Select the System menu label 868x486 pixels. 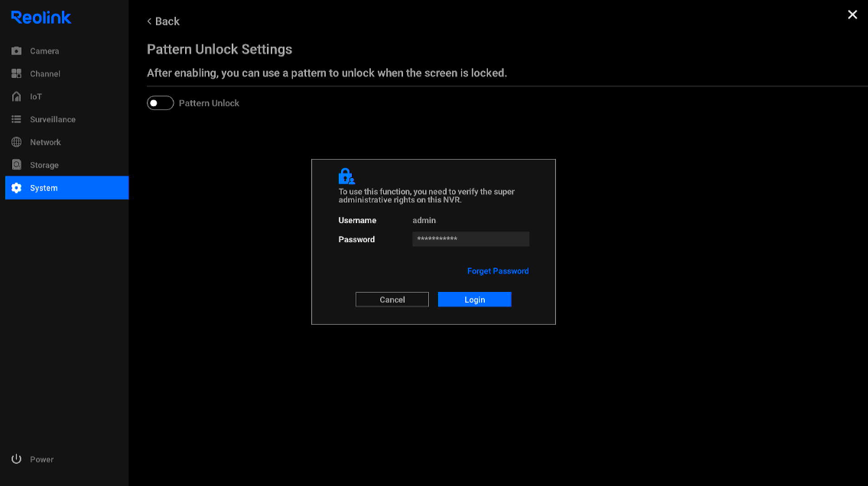(44, 188)
